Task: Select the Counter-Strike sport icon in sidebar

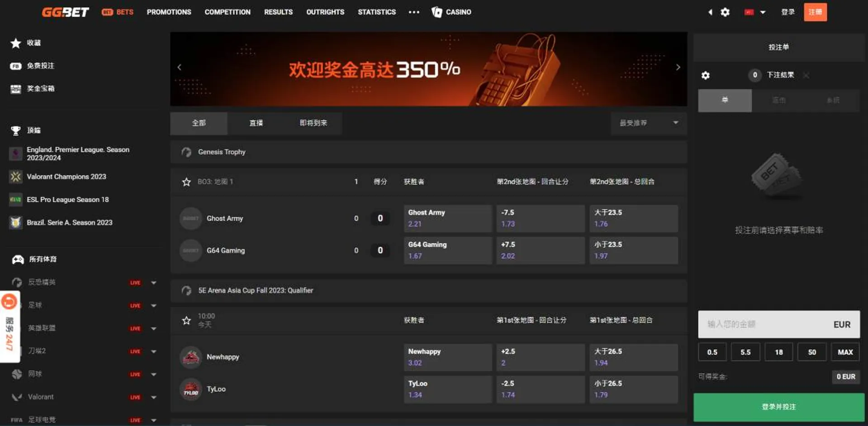Action: (x=17, y=283)
